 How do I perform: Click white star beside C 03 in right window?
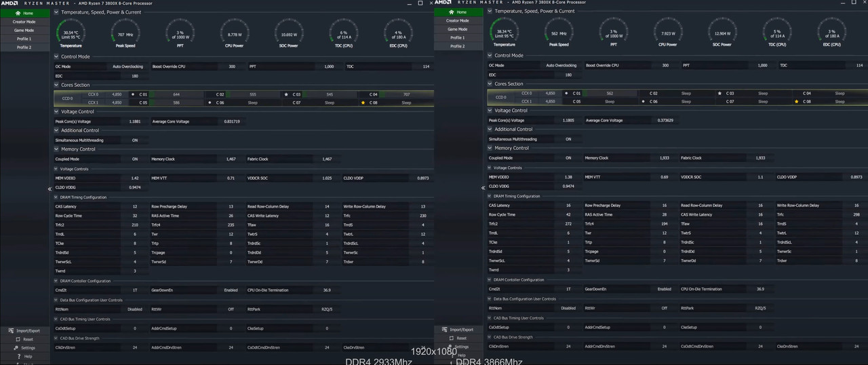coord(720,93)
